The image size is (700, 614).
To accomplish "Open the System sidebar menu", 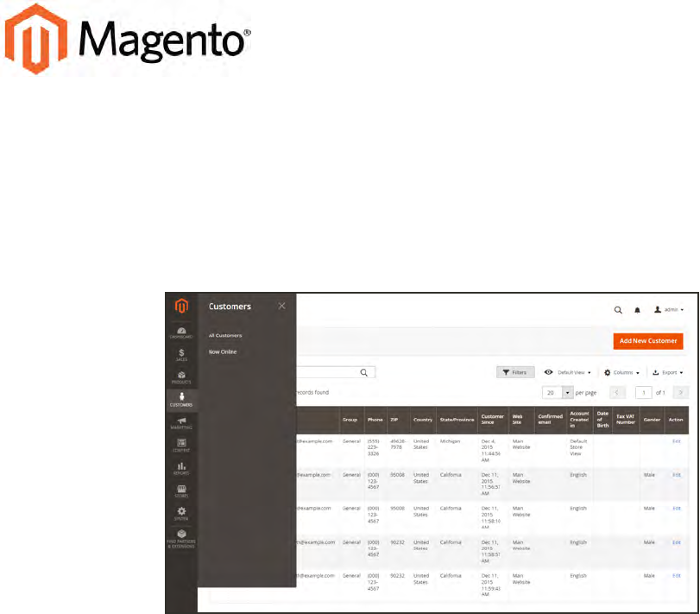I will [x=181, y=514].
